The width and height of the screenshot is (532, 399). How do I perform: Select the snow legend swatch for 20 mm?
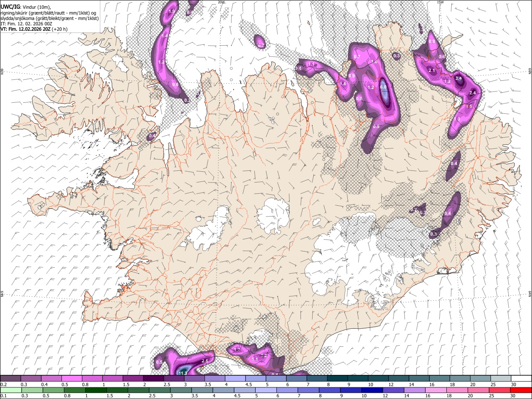[480, 378]
